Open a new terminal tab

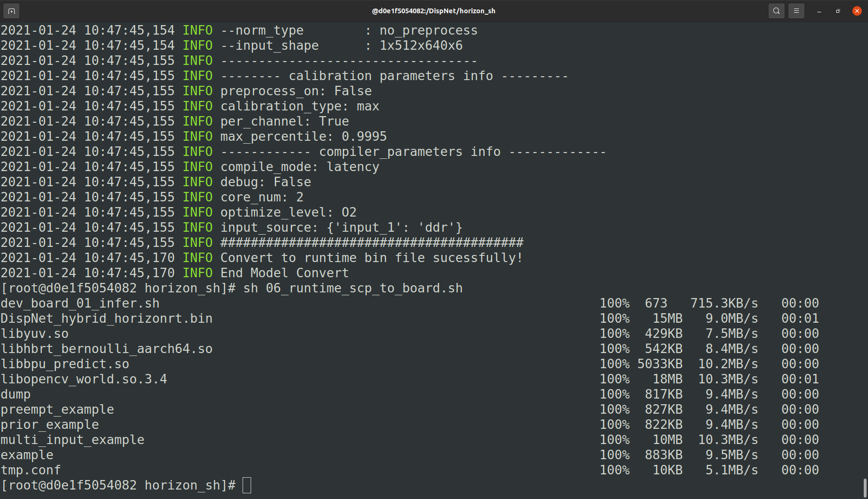click(x=11, y=11)
